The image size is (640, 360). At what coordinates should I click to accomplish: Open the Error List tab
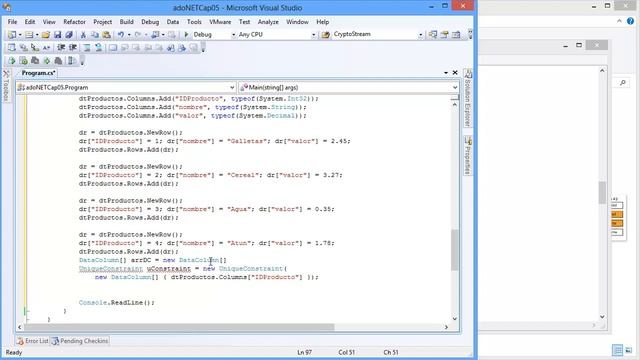[33, 341]
